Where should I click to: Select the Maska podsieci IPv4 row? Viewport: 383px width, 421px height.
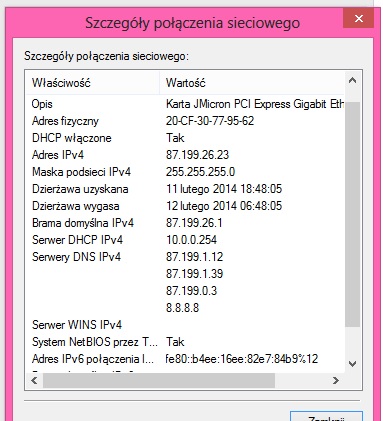pos(185,172)
